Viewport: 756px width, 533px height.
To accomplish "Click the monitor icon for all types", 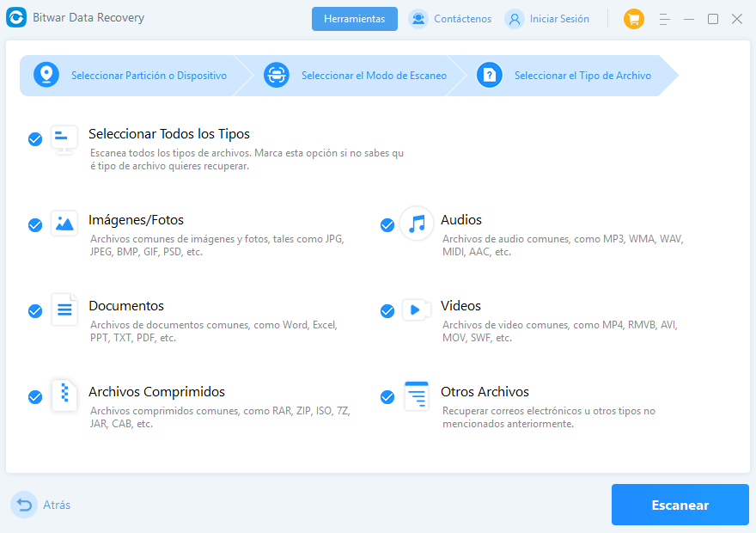I will 64,140.
